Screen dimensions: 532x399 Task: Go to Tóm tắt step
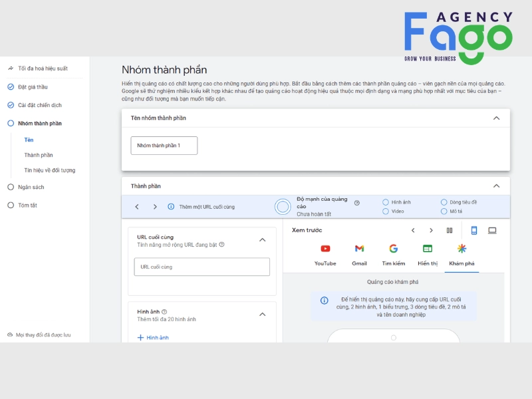tap(27, 205)
